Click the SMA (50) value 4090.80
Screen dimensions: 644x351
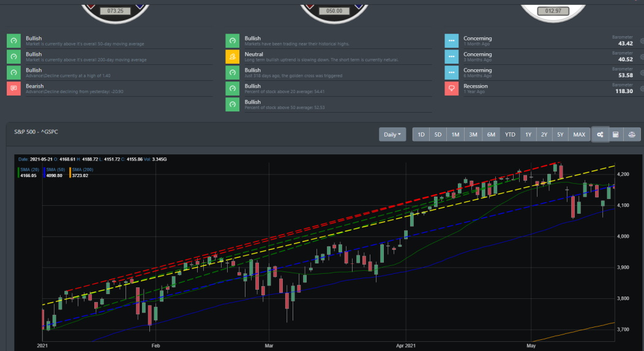54,175
